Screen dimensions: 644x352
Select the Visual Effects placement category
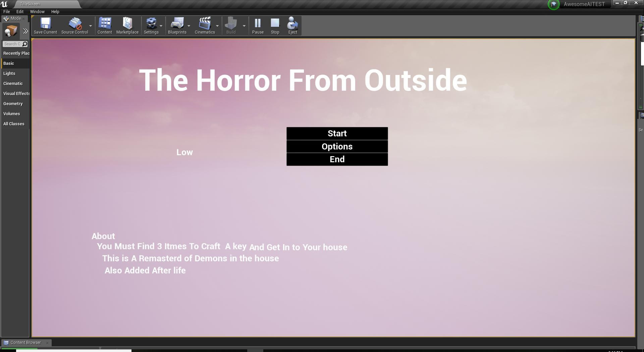pos(16,94)
